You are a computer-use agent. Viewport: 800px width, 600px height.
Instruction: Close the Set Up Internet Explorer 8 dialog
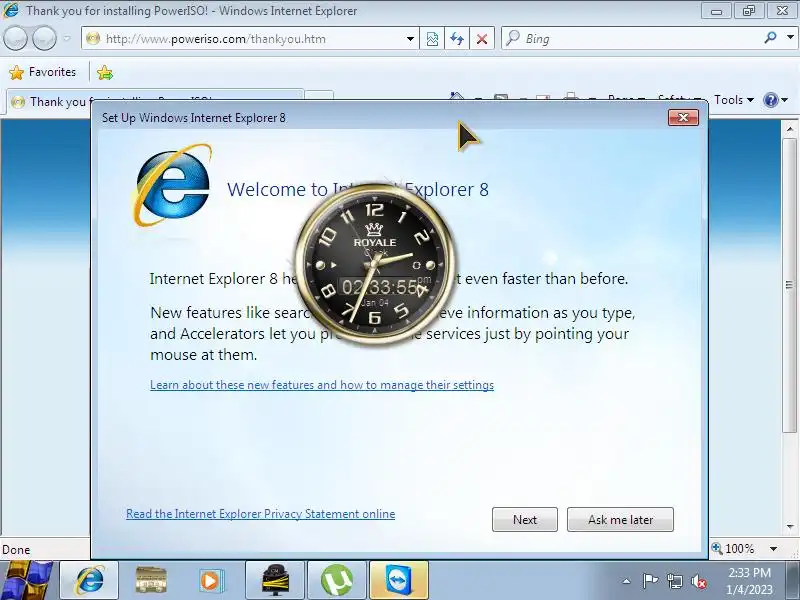pos(683,117)
